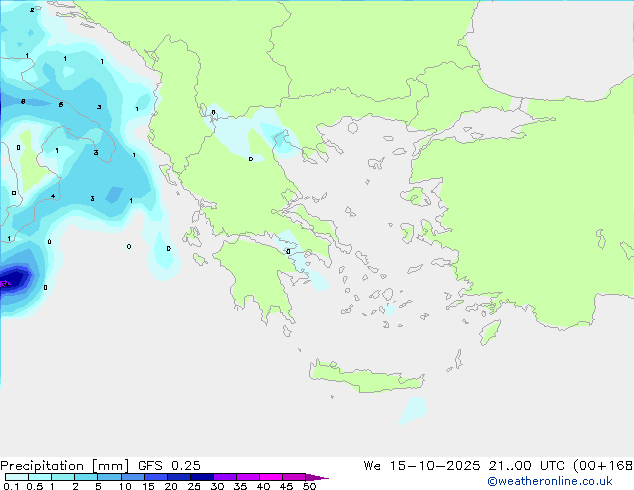Click the '0.1' legend scale label

(11, 486)
